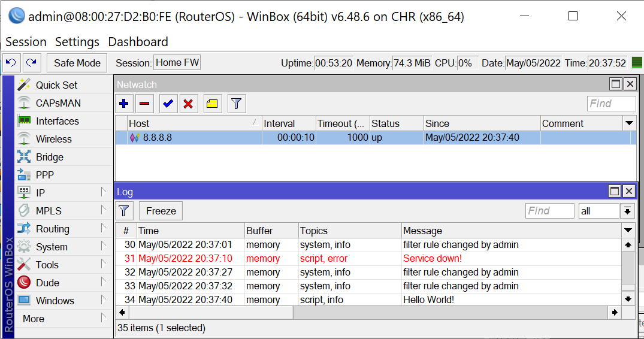Open the Netwatch filter funnel icon

[x=237, y=104]
